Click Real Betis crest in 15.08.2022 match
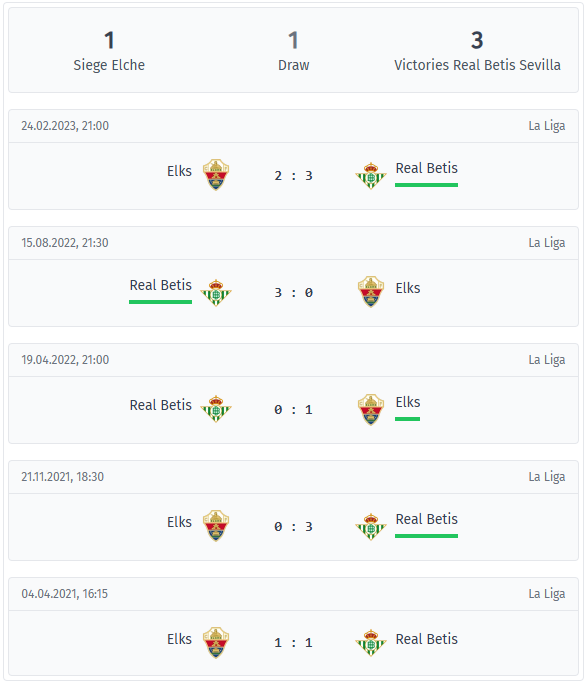Screen dimensions: 585x681 coord(216,293)
